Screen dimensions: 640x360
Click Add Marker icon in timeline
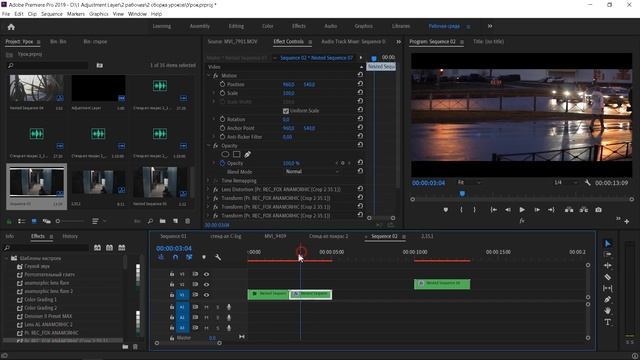tap(204, 257)
